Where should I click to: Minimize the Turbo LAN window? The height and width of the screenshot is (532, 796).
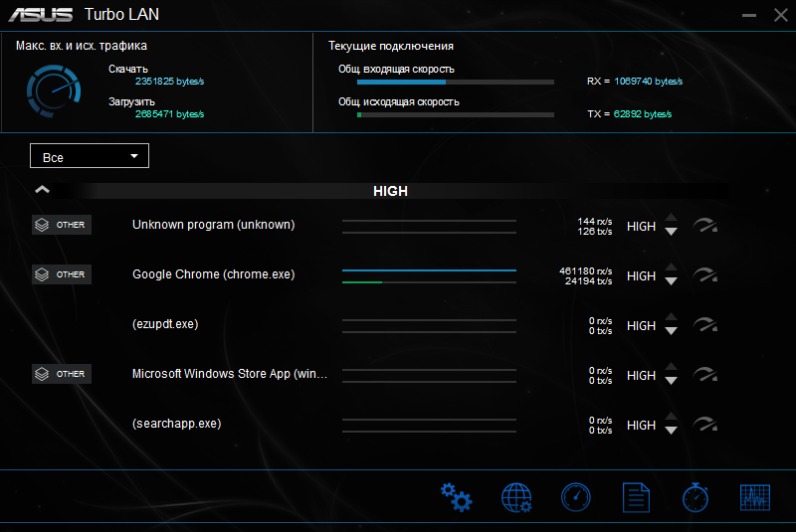coord(749,15)
